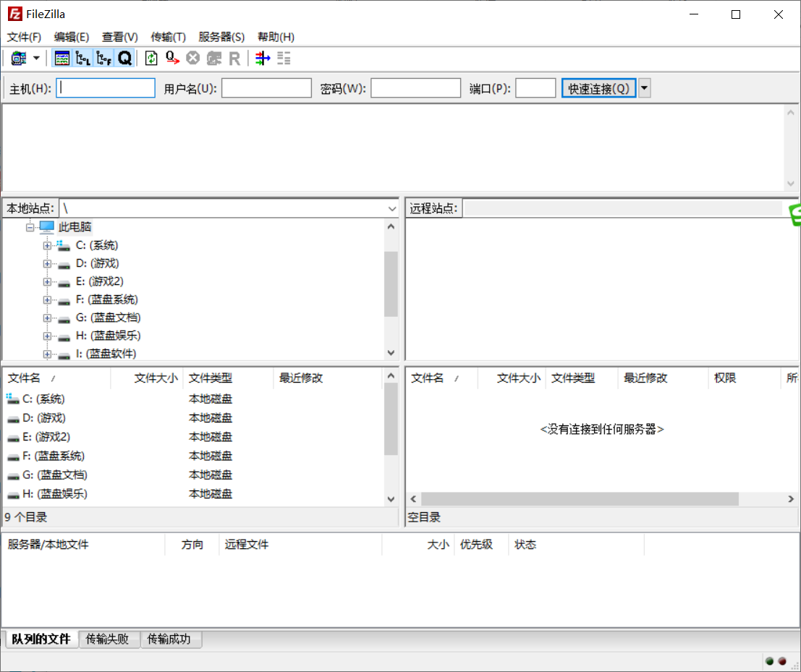Open the directory listing filters icon
The width and height of the screenshot is (801, 672).
pos(263,58)
